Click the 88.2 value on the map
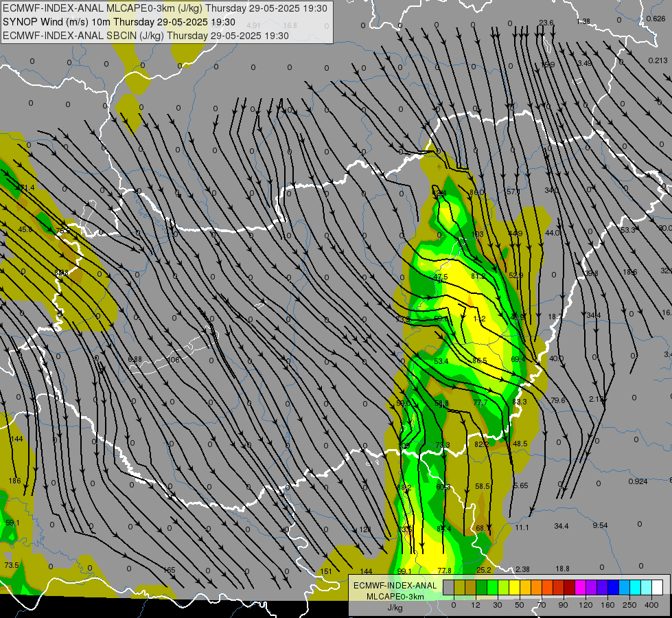The width and height of the screenshot is (672, 618). [x=404, y=488]
